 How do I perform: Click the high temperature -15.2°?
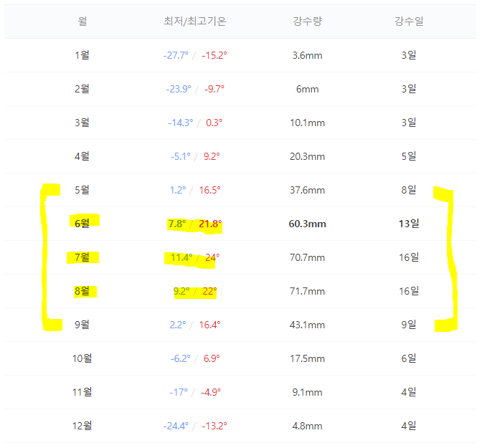[x=214, y=55]
